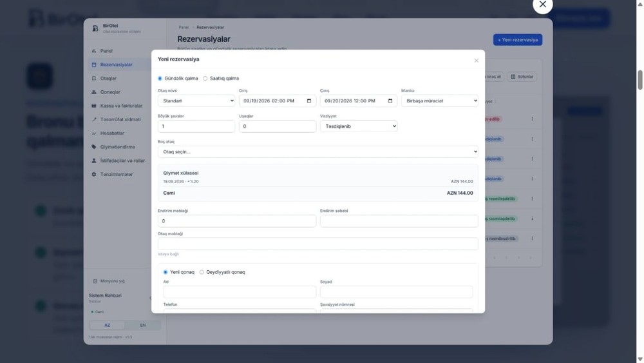The image size is (644, 363).
Task: Click the Qiymət xülasəsi heading
Action: [x=181, y=173]
